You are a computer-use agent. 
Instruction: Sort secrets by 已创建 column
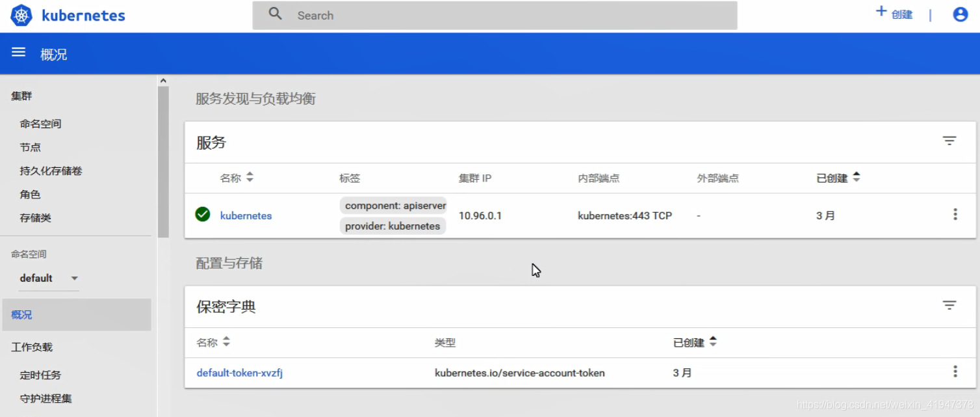click(x=713, y=342)
